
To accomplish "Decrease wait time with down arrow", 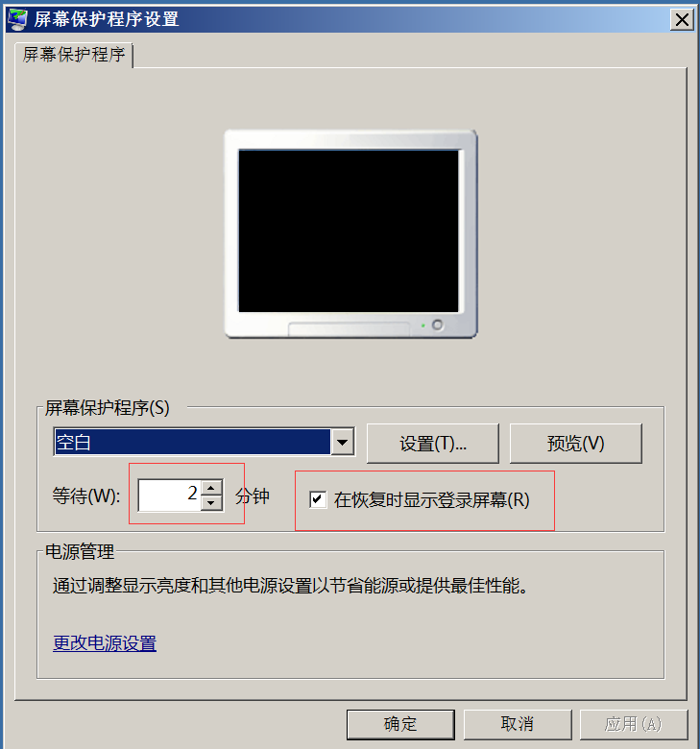I will (x=211, y=503).
